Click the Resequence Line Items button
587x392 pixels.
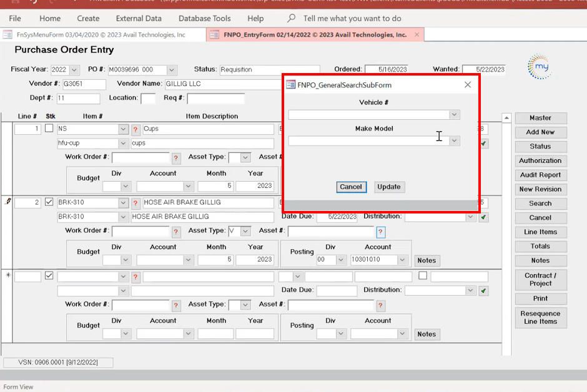(540, 317)
